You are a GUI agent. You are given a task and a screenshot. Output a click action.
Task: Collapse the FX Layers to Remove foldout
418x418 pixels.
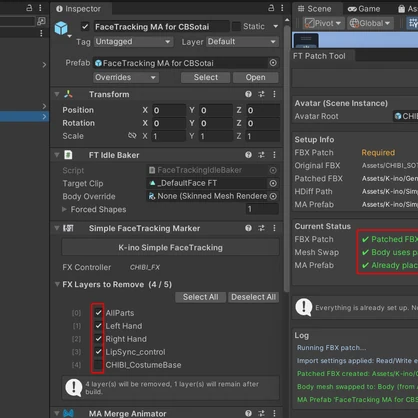coord(57,284)
